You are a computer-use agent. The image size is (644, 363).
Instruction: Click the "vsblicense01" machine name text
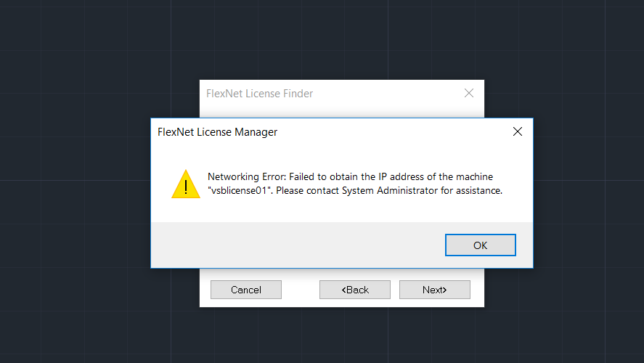(x=240, y=190)
